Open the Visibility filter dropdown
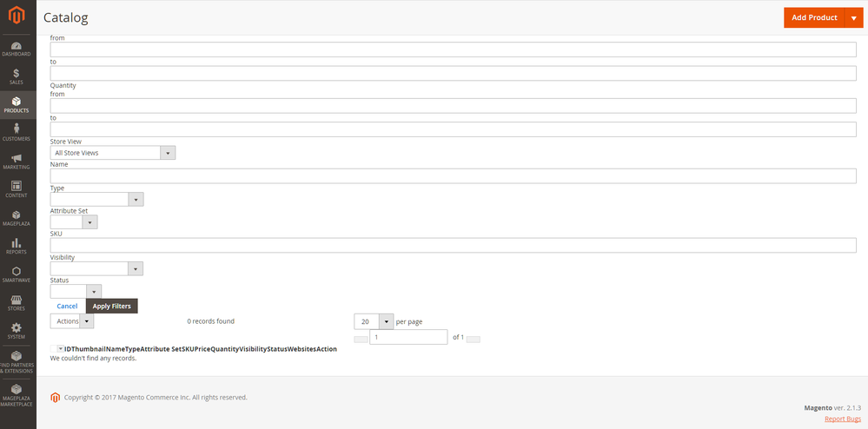The width and height of the screenshot is (868, 429). (96, 269)
